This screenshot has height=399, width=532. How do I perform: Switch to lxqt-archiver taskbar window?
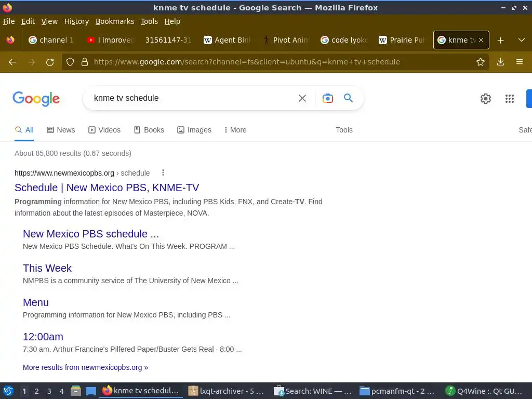(227, 391)
